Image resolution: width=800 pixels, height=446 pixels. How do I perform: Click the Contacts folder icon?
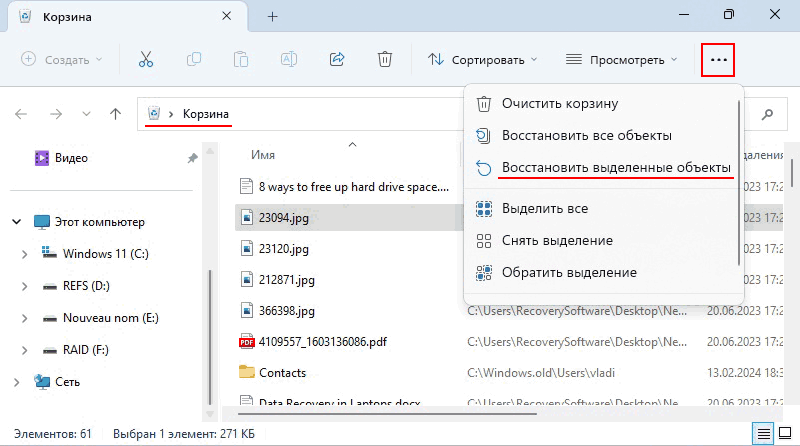[247, 372]
